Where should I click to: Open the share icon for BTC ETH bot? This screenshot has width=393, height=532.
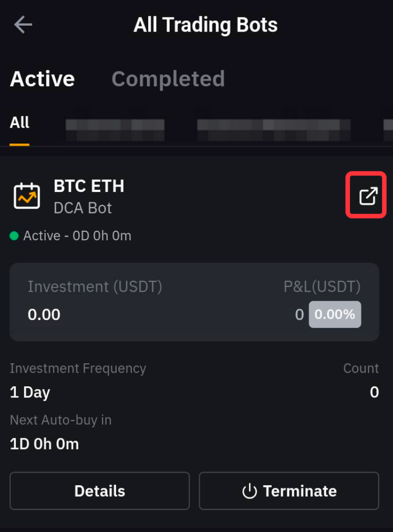tap(368, 196)
